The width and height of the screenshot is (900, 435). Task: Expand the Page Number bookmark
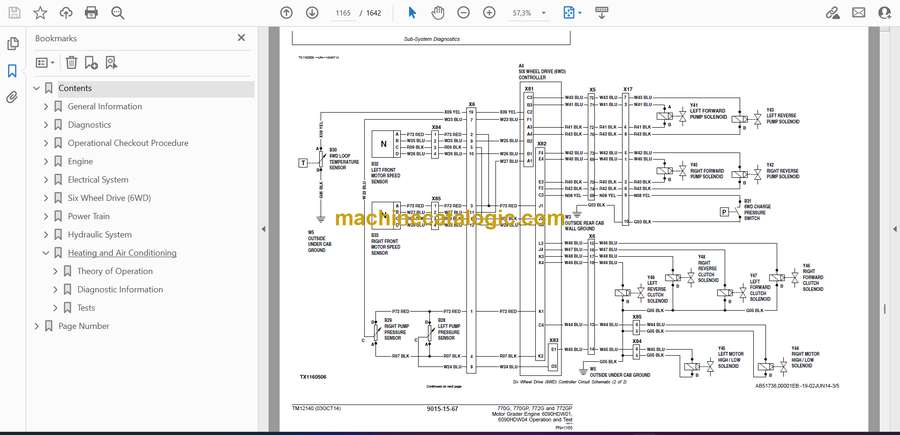(37, 326)
